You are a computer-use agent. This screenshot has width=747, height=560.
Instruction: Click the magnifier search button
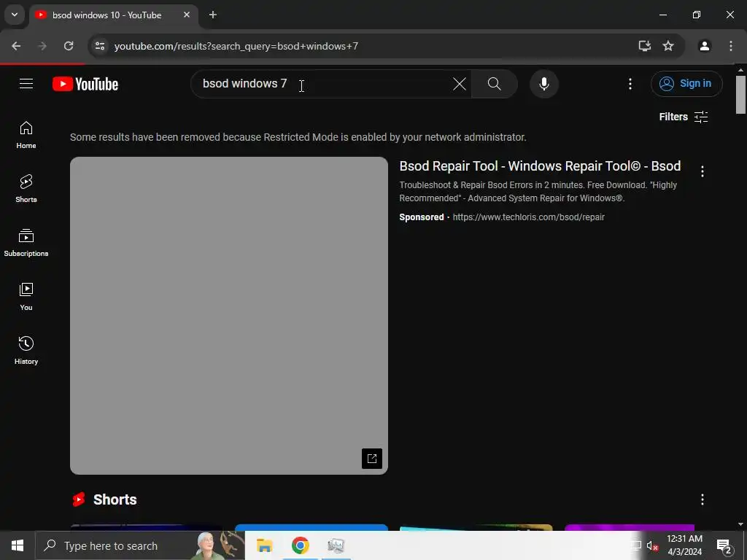point(495,84)
